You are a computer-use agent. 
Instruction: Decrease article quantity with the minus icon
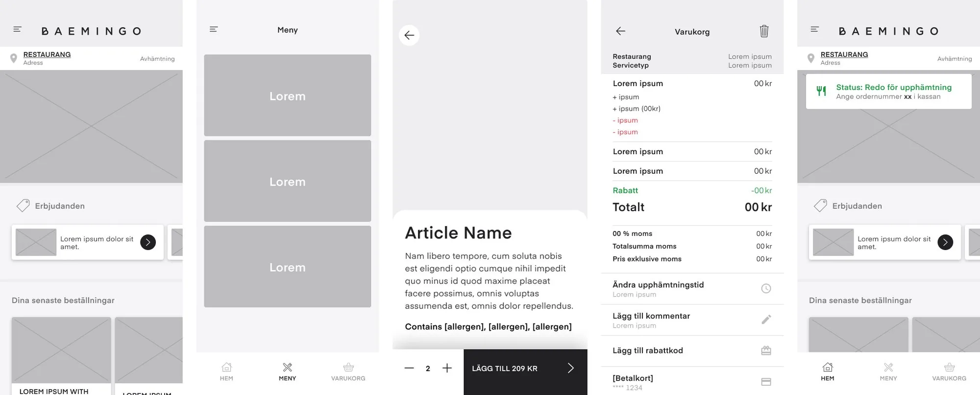pos(409,368)
